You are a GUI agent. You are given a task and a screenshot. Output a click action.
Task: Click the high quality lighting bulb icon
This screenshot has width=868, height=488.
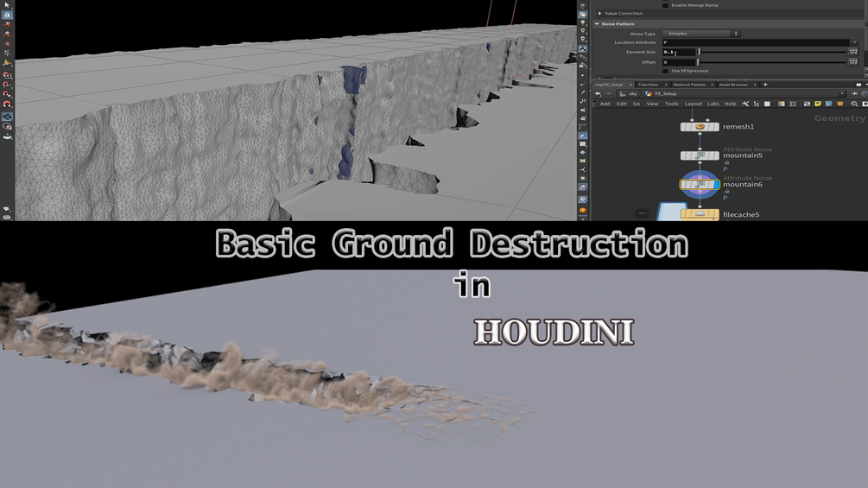tap(583, 40)
